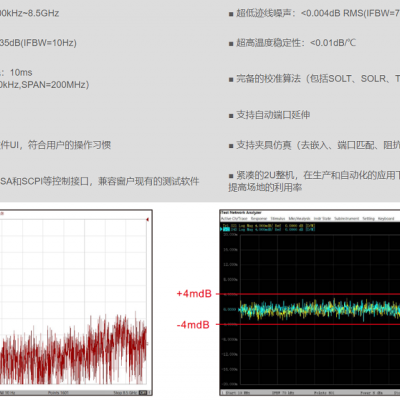Image resolution: width=400 pixels, height=400 pixels.
Task: Click the 超低迹线噪声 feature line
Action: pyautogui.click(x=314, y=13)
